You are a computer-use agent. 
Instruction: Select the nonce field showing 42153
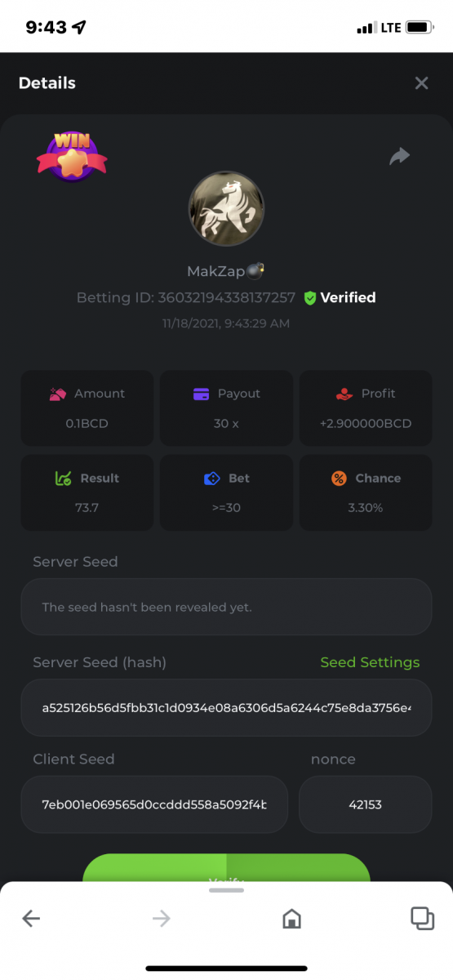pos(365,804)
